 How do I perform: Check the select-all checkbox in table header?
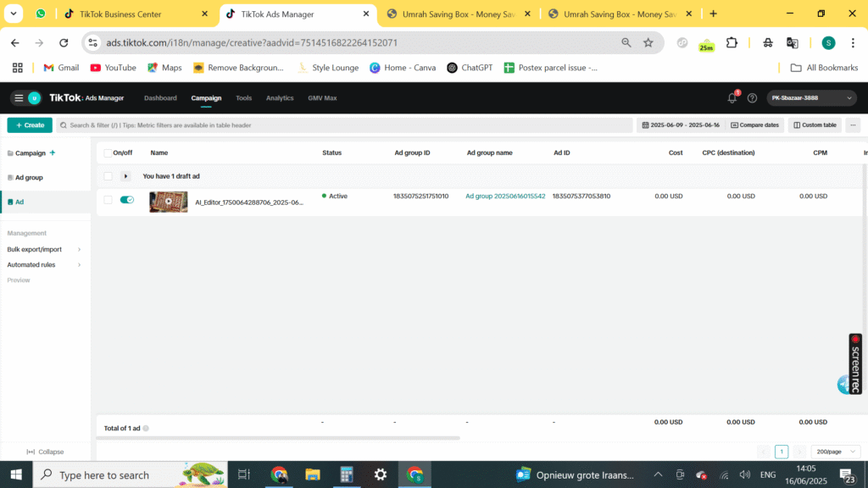pyautogui.click(x=108, y=153)
